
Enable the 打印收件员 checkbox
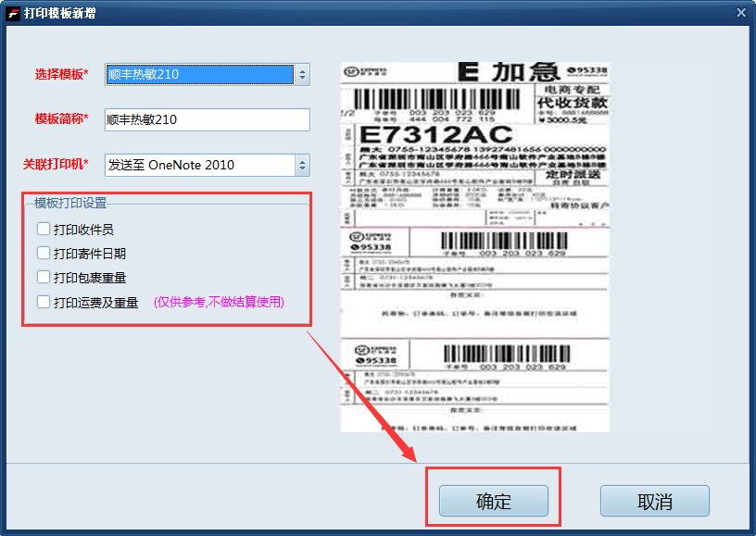(44, 229)
